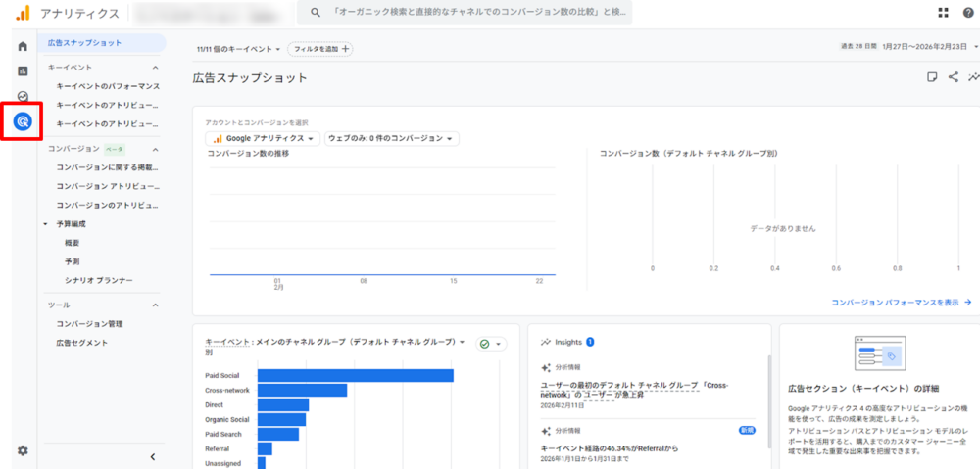Collapse the キーイベント section
Screen dimensions: 980x469
[x=155, y=68]
